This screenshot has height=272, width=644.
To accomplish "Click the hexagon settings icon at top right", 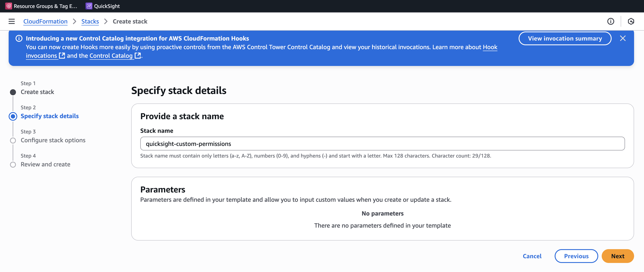I will point(631,22).
